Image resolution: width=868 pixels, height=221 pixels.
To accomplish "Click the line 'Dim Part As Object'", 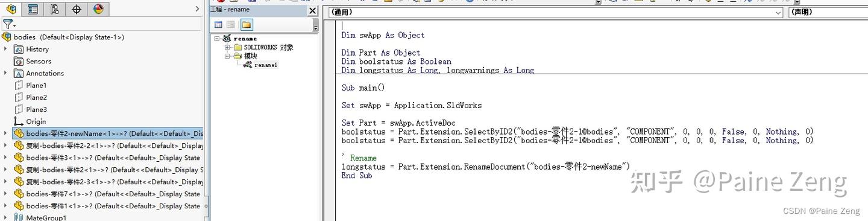I will [381, 53].
